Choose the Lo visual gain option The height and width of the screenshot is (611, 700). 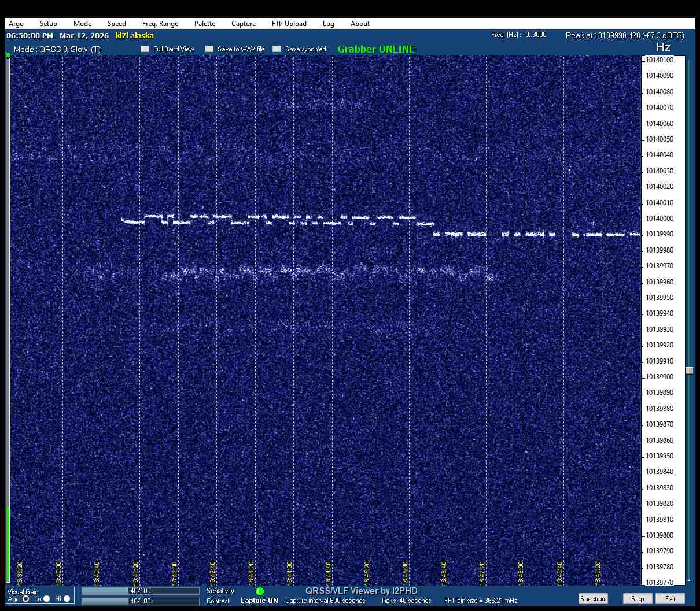[47, 599]
